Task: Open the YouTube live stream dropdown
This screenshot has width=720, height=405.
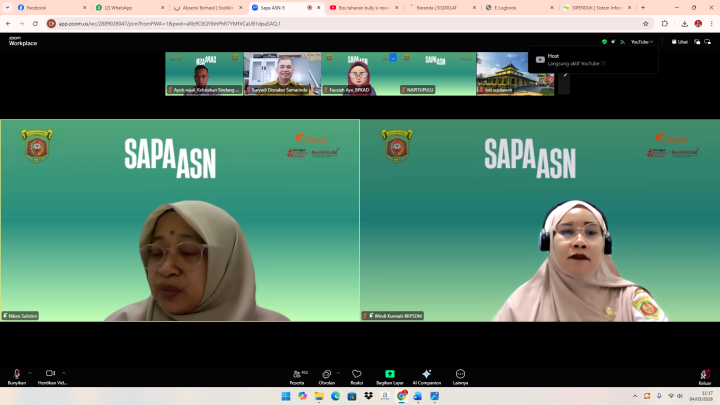Action: point(641,42)
